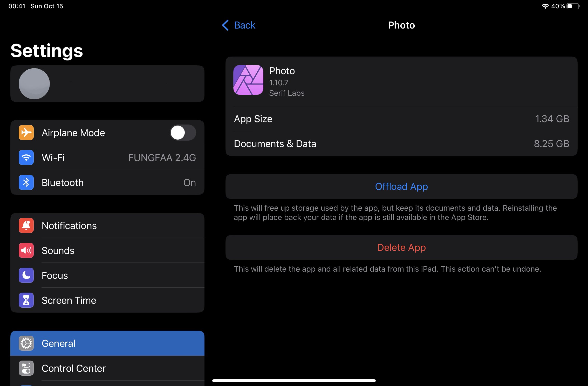Viewport: 588px width, 386px height.
Task: Open Notifications settings
Action: pos(107,225)
